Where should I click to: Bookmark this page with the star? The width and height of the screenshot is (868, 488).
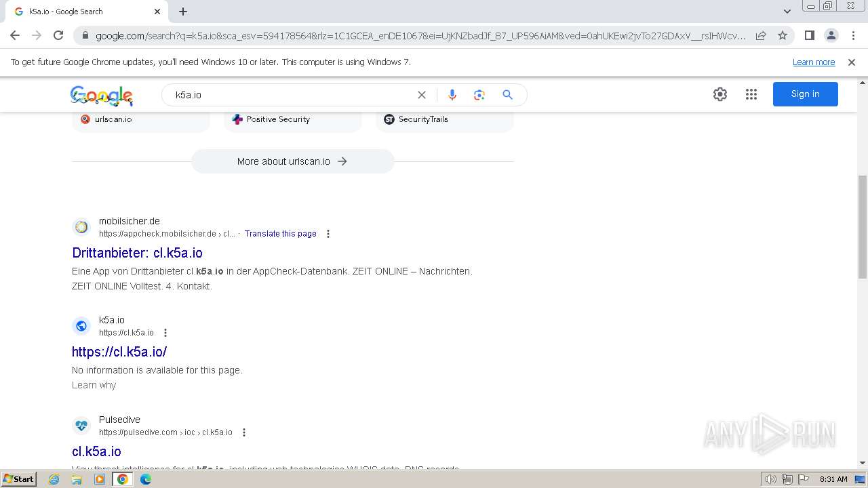(783, 35)
